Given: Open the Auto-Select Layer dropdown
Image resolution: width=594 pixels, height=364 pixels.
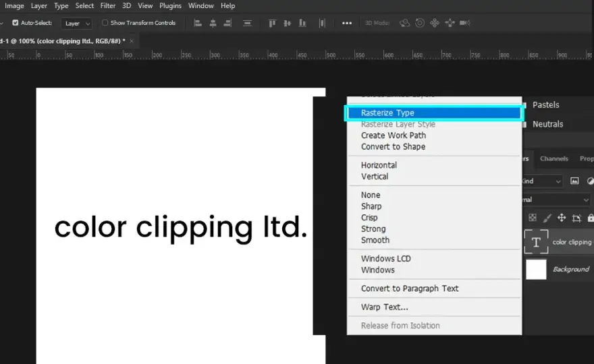Looking at the screenshot, I should [77, 24].
